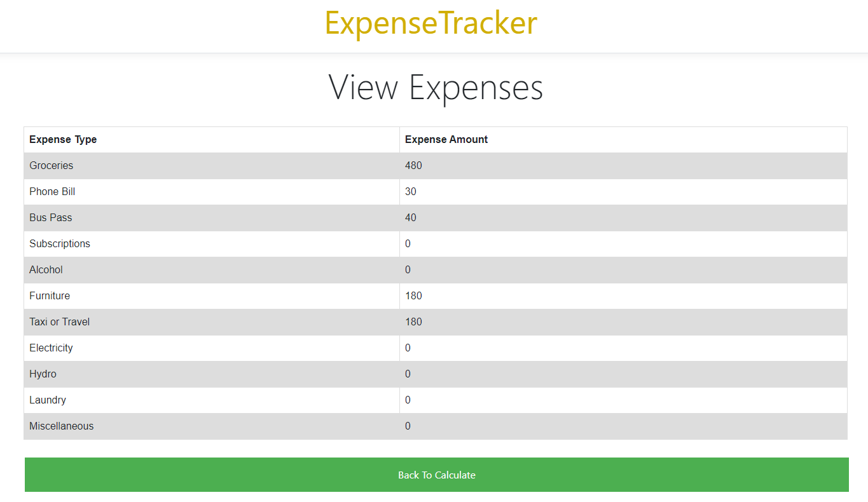Screen dimensions: 868x502
Task: Select the Laundry expense row
Action: [48, 400]
